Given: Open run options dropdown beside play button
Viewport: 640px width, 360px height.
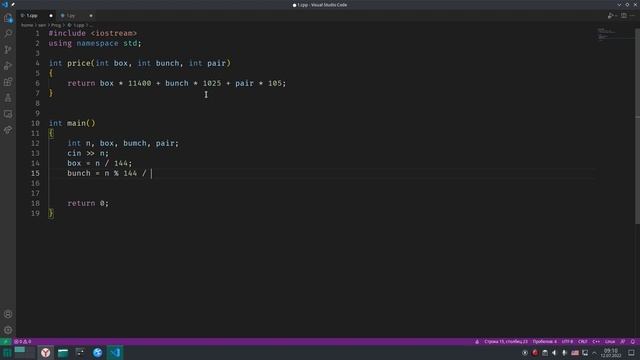Looking at the screenshot, I should (x=615, y=16).
